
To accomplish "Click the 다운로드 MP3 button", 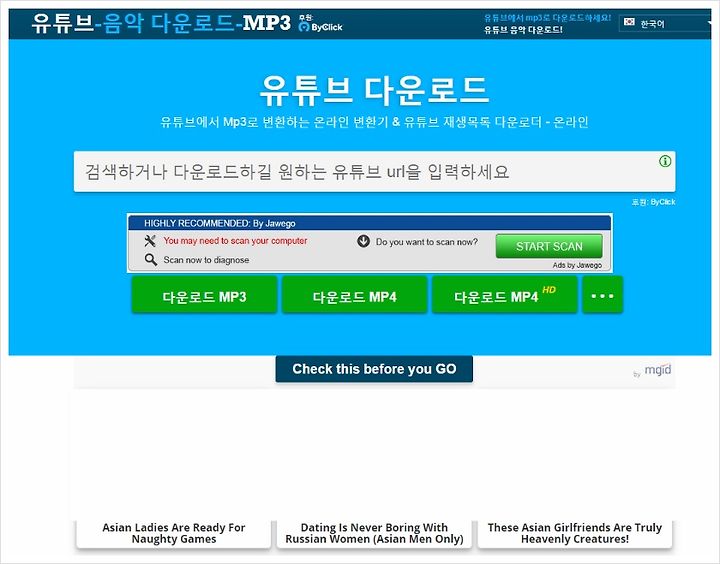I will click(204, 296).
